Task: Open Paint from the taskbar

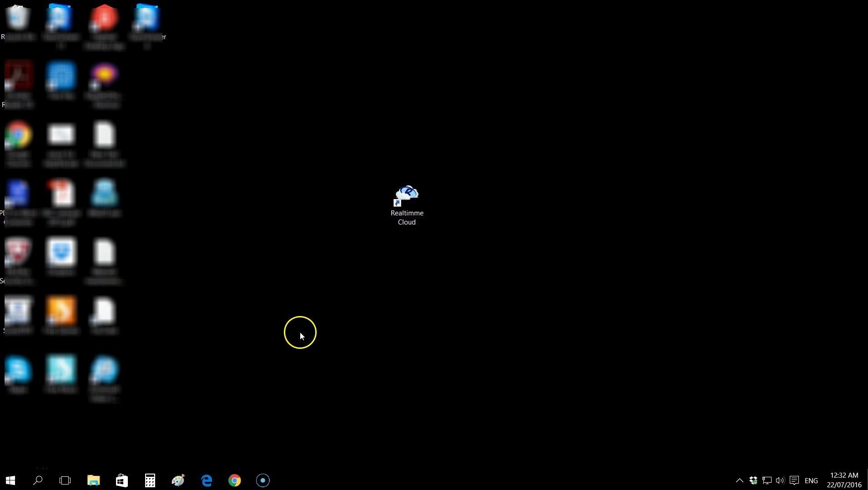Action: 177,480
